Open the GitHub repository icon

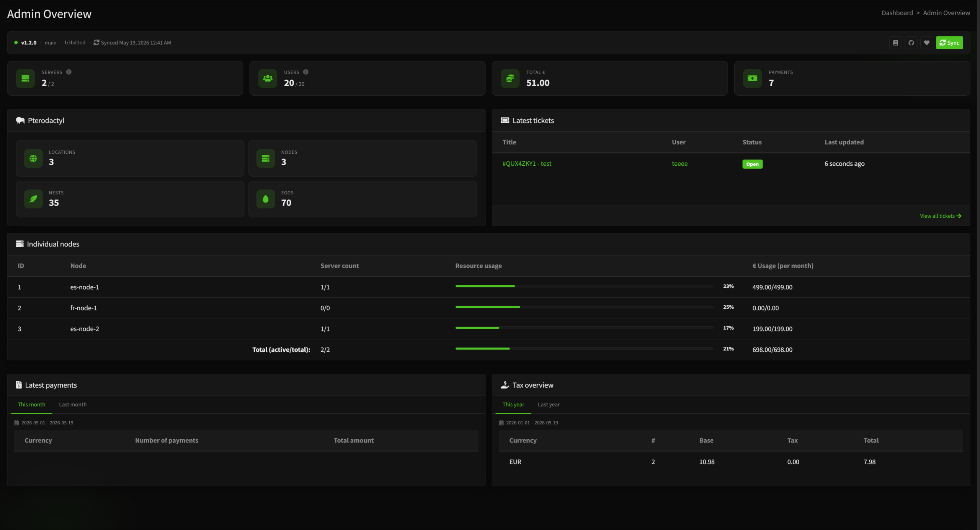point(911,43)
